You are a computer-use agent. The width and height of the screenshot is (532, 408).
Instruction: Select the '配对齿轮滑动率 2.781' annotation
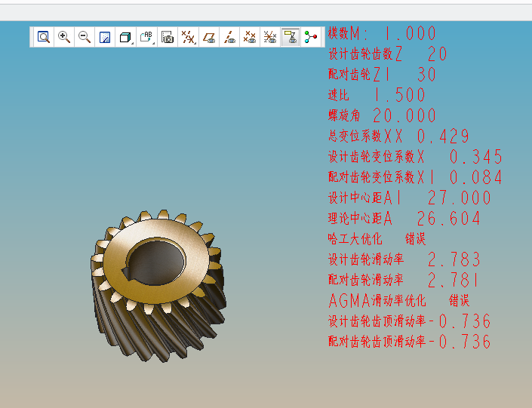(x=404, y=280)
